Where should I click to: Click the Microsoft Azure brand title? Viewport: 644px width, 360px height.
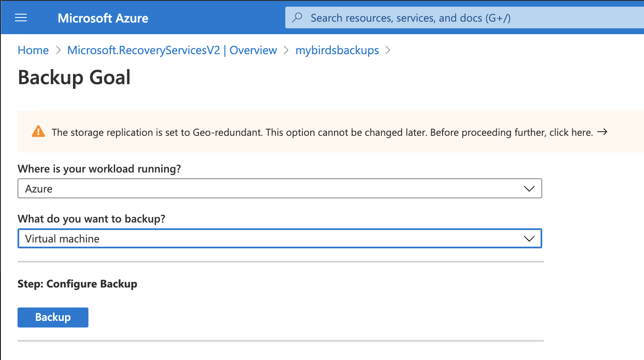(x=103, y=18)
